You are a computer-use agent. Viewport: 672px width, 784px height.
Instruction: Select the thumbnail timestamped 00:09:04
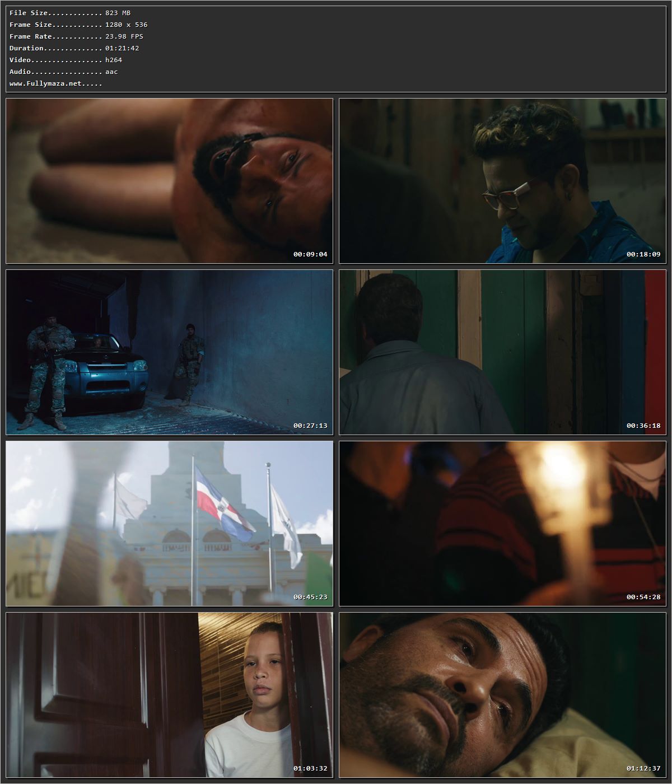tap(169, 181)
